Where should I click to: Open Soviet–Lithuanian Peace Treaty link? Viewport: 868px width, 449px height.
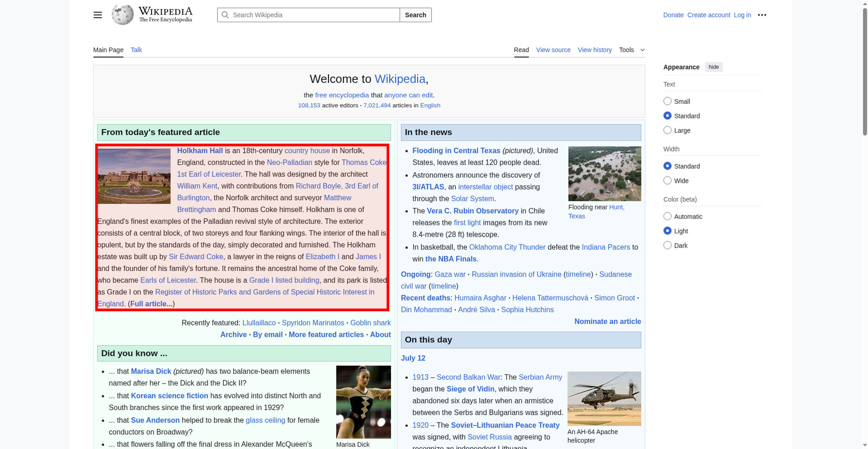505,425
